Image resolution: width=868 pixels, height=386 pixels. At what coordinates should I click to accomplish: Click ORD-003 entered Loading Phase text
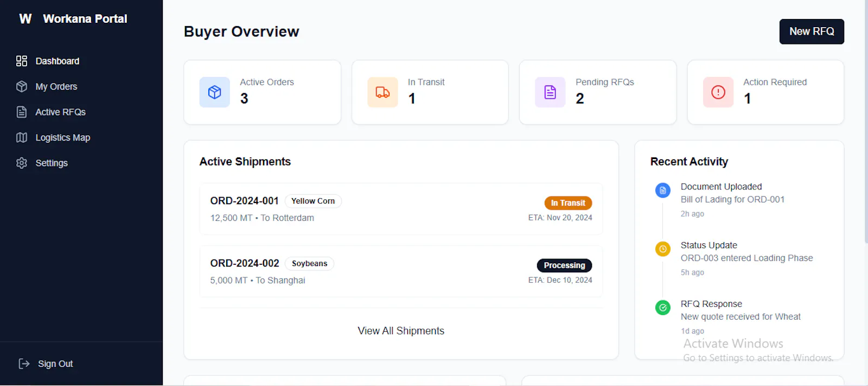click(746, 258)
